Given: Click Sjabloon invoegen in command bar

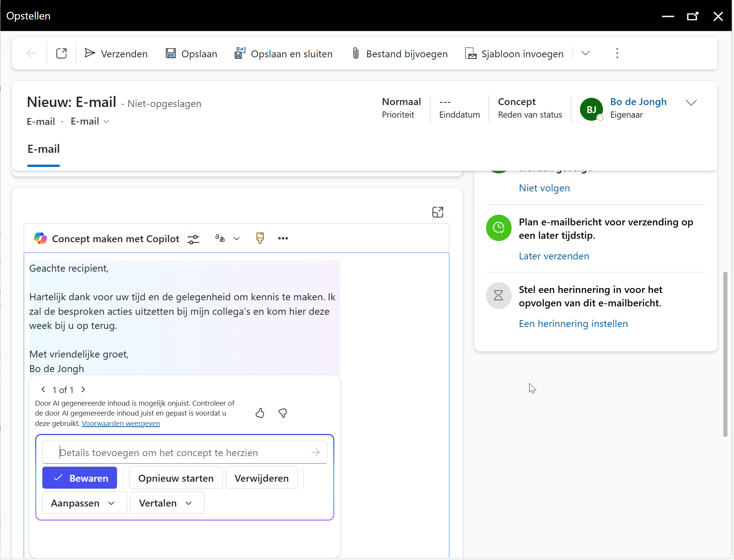Looking at the screenshot, I should click(514, 53).
